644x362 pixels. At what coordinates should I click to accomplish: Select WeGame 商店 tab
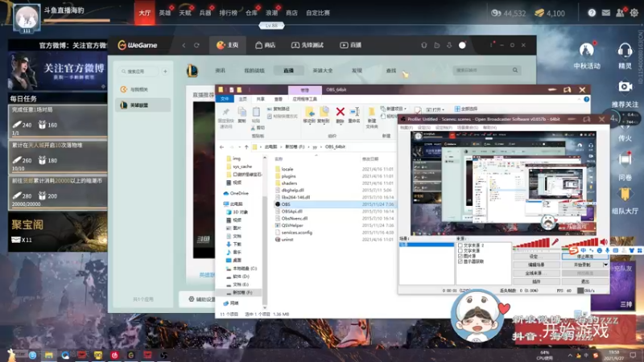pos(265,45)
